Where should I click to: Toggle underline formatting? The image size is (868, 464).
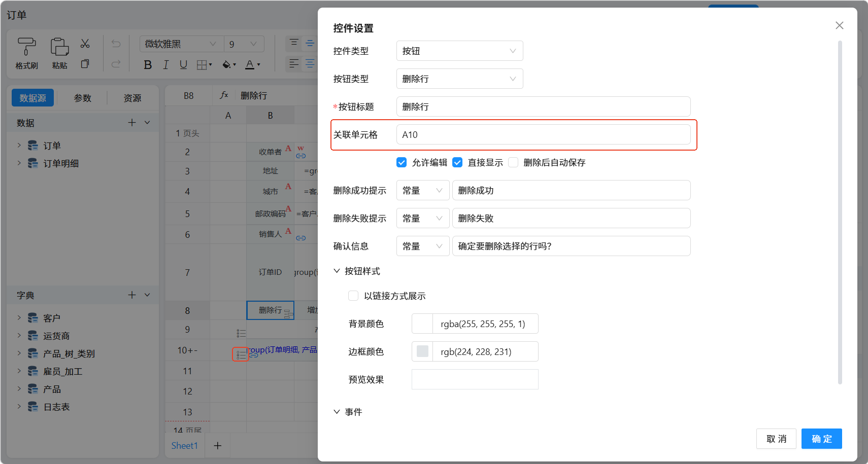[183, 64]
